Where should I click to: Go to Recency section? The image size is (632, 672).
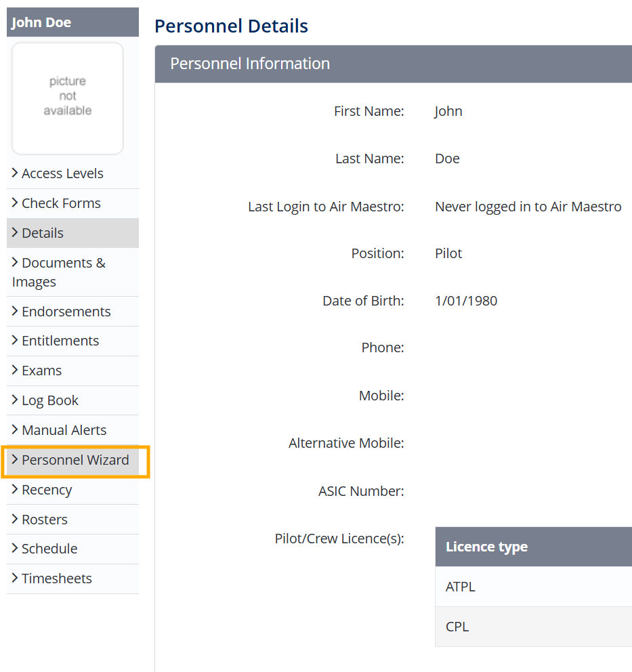coord(47,490)
